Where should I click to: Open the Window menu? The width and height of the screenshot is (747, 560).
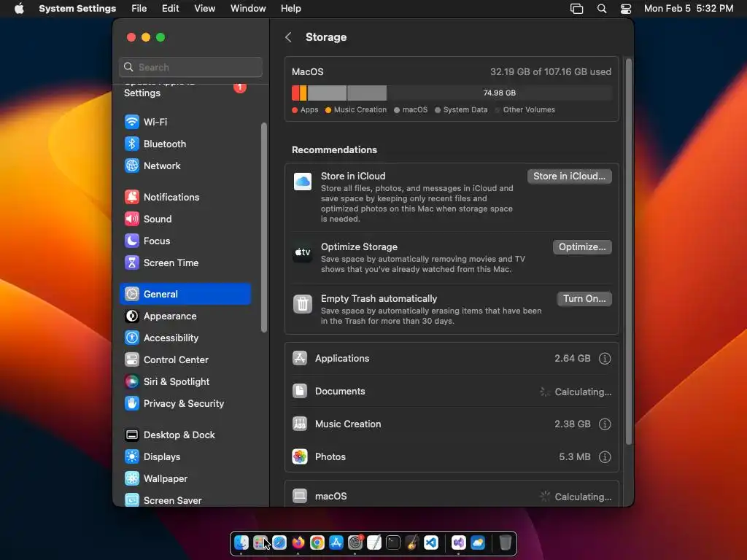[x=248, y=9]
